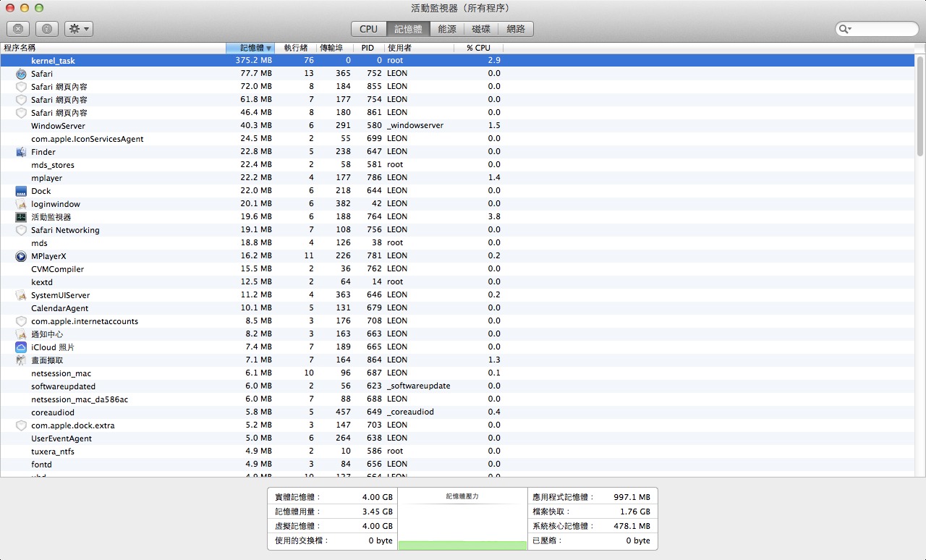Sort by 傳輸埠 column header
This screenshot has width=926, height=560.
click(x=335, y=48)
